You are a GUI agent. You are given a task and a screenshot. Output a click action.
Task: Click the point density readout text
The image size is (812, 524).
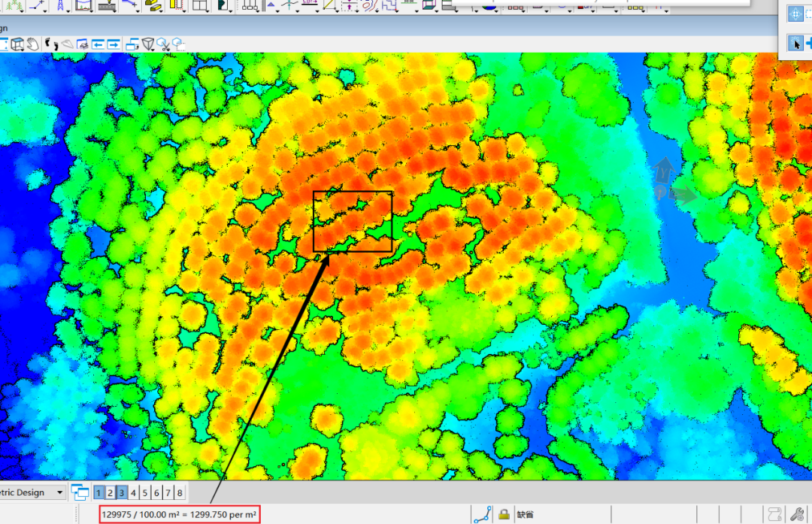[179, 515]
